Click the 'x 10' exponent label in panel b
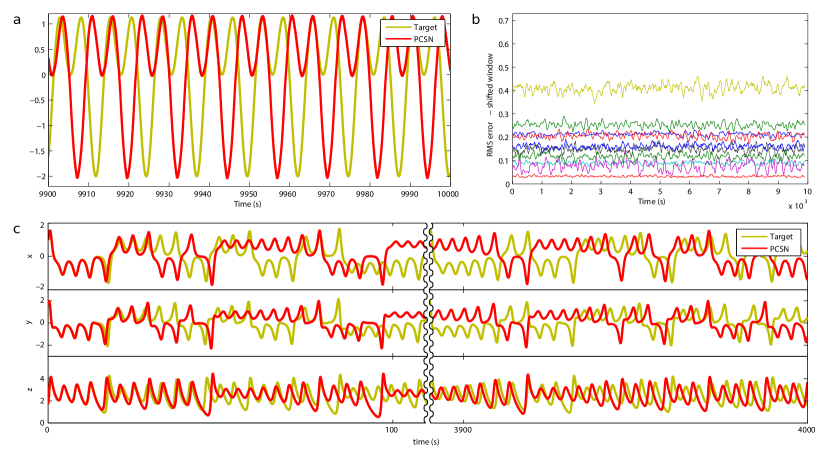830x476 pixels. (x=798, y=205)
